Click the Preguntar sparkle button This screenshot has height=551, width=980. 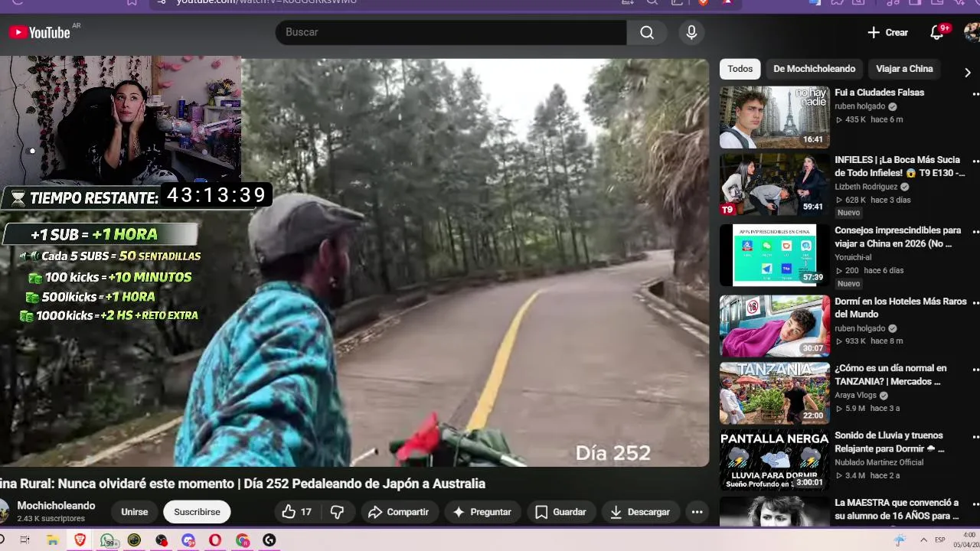(482, 512)
